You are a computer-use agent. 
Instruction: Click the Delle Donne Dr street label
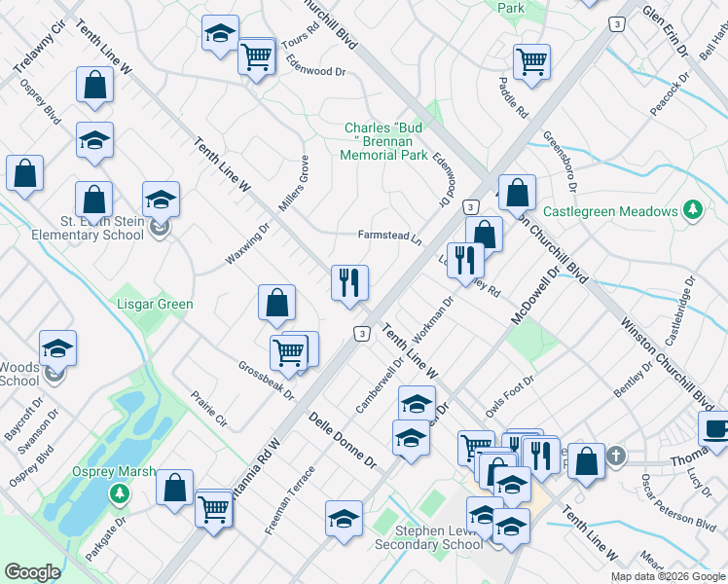[x=343, y=440]
